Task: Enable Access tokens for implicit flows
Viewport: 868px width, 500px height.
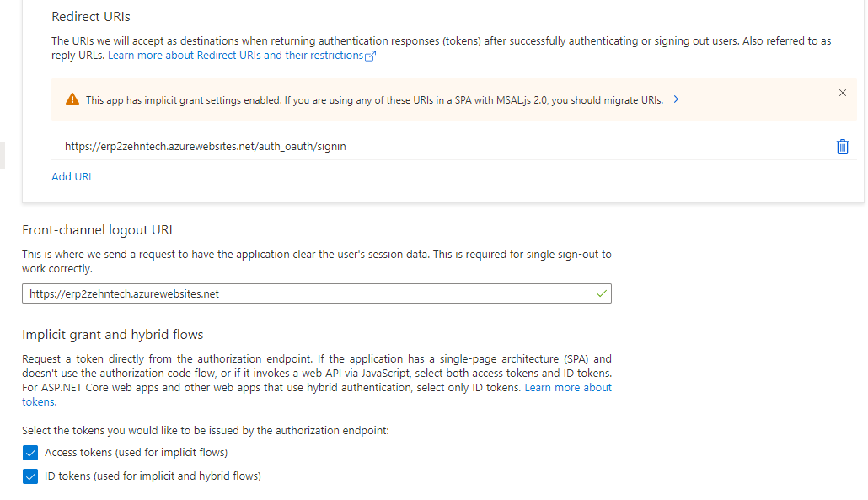Action: (30, 453)
